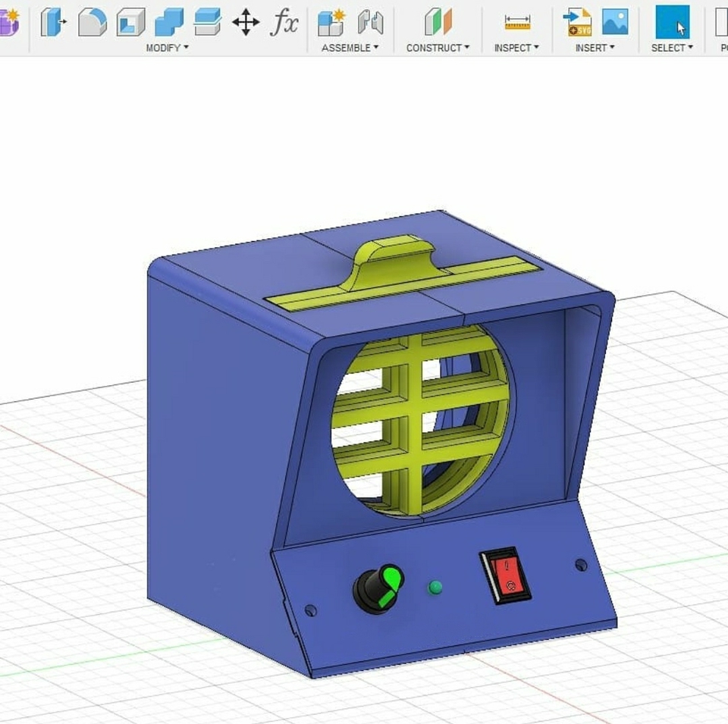This screenshot has width=728, height=724.
Task: Open the INSERT dropdown menu
Action: pyautogui.click(x=595, y=48)
